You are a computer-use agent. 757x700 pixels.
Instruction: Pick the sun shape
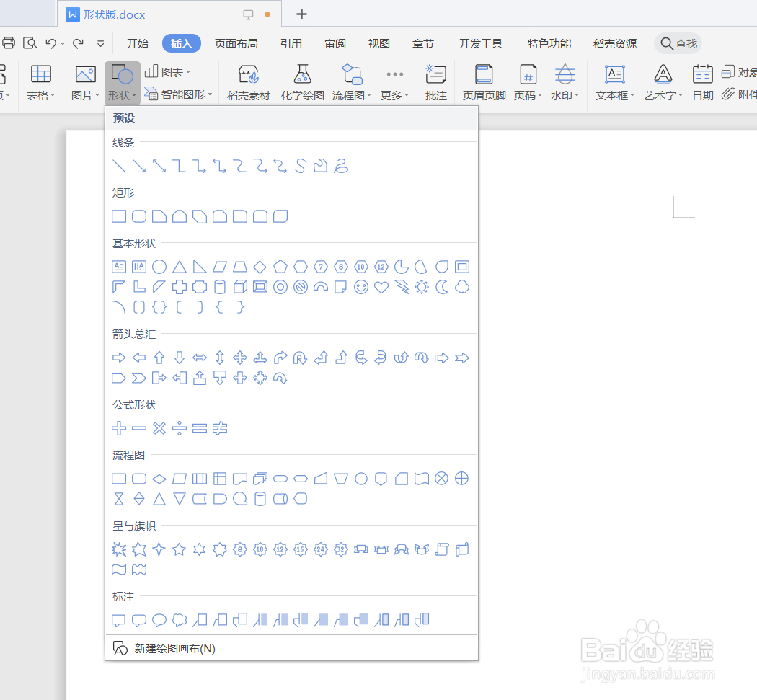pos(422,287)
